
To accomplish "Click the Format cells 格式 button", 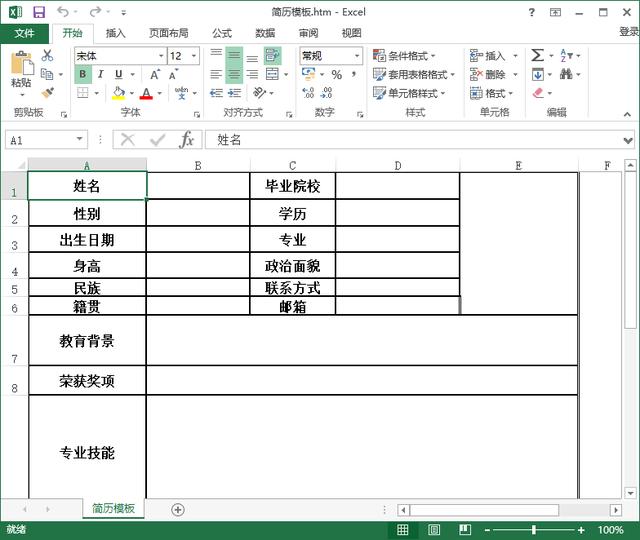I will point(489,93).
